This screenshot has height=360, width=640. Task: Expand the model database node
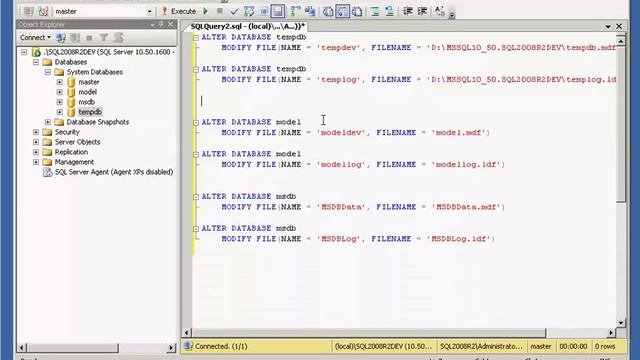click(x=60, y=92)
